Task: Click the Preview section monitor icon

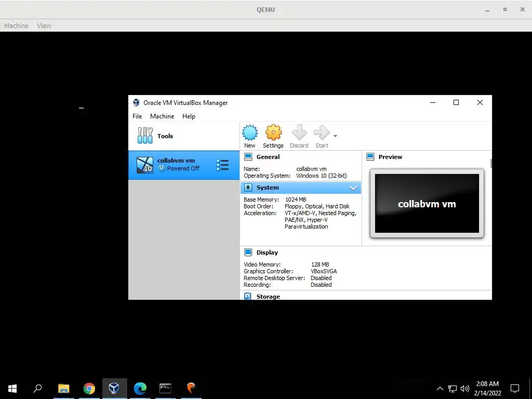Action: 370,157
